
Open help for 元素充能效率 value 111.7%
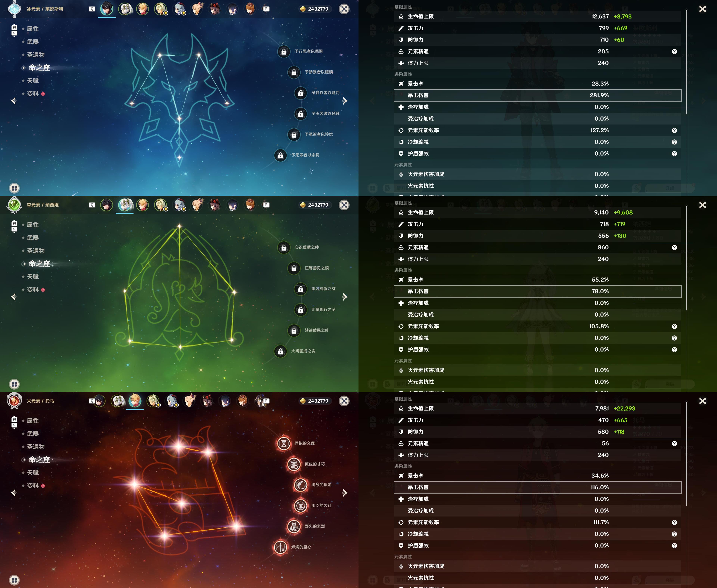(x=674, y=522)
